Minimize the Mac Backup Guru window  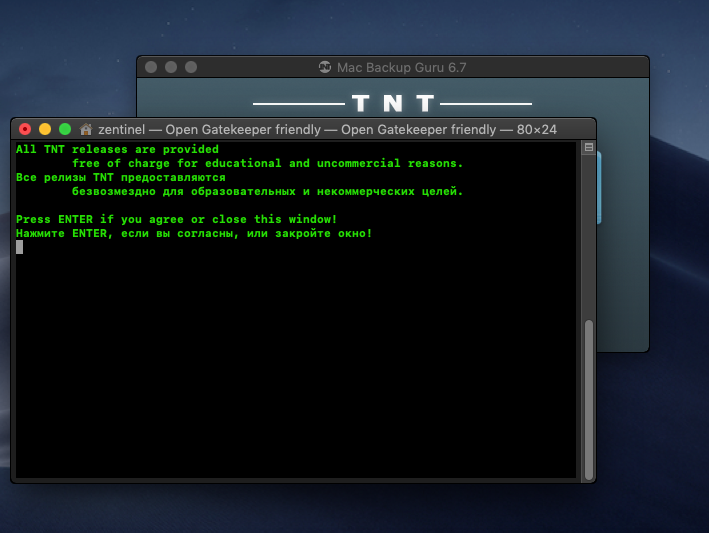point(171,67)
